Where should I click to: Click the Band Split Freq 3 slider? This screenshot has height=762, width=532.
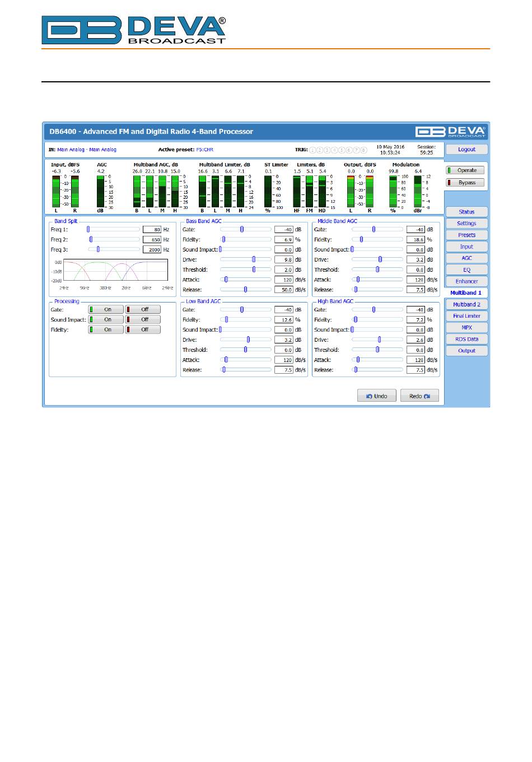pos(114,249)
